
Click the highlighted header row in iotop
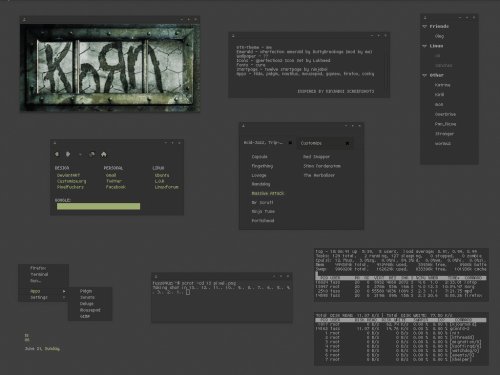(401, 320)
